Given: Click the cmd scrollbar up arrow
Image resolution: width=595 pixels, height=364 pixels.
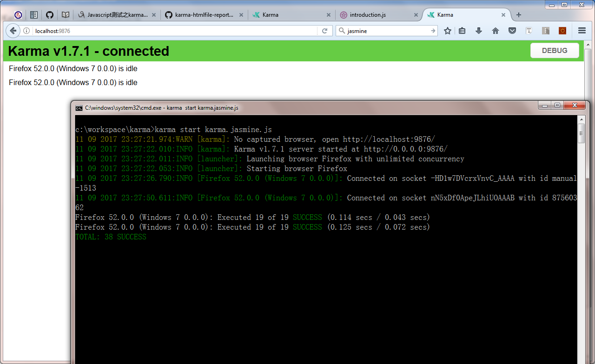Looking at the screenshot, I should [x=581, y=119].
